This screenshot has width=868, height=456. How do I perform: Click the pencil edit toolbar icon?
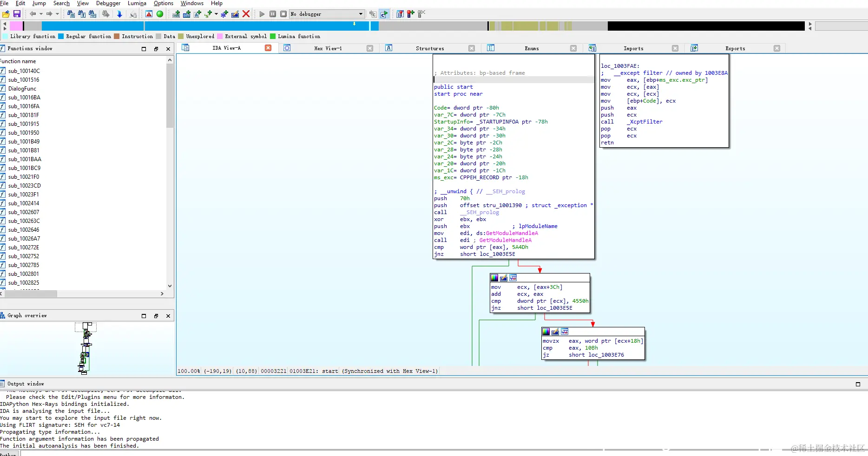click(235, 14)
